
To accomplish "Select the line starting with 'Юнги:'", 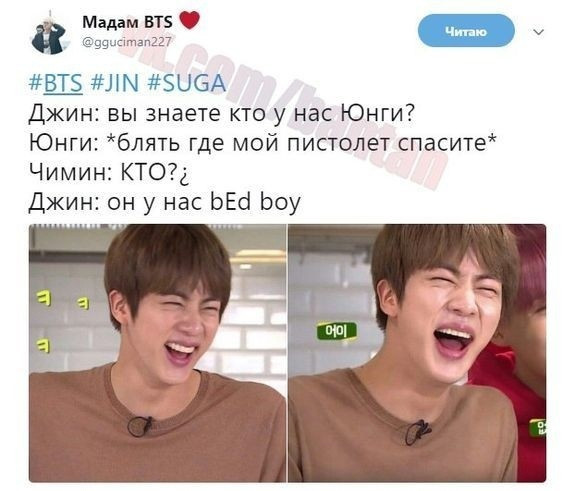I will tap(263, 143).
